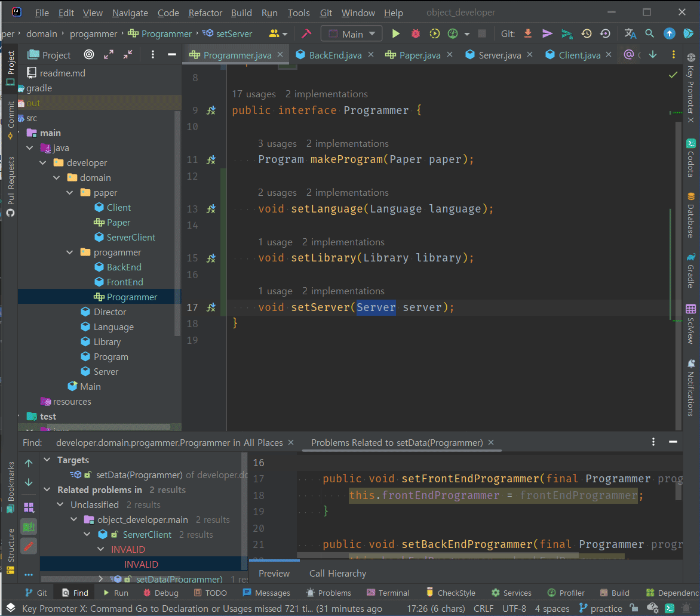Switch to the BackEnd.java editor tab

click(334, 55)
